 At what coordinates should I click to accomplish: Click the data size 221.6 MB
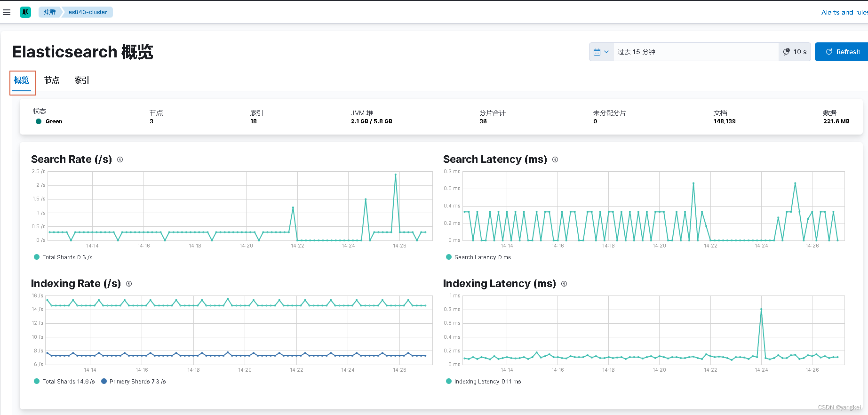coord(836,121)
